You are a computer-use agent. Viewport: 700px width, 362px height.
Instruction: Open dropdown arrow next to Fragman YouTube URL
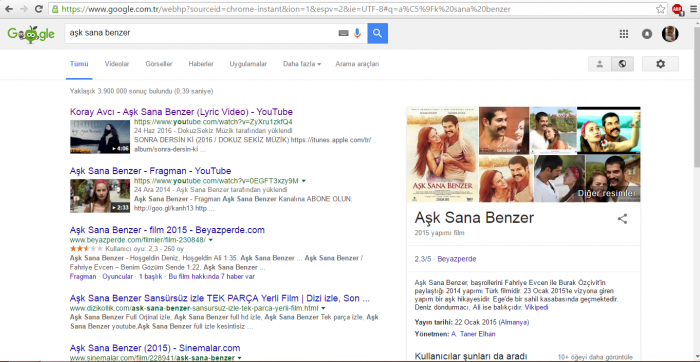coord(304,181)
